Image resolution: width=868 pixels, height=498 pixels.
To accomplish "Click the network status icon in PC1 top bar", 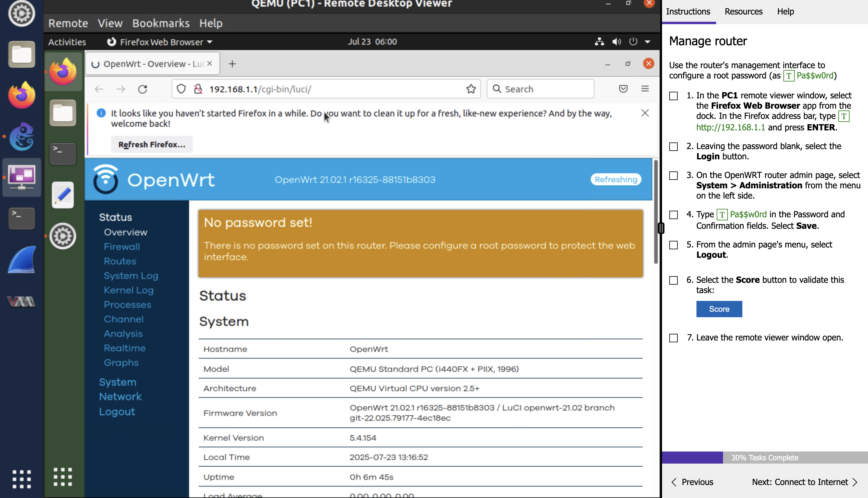I will pos(599,42).
